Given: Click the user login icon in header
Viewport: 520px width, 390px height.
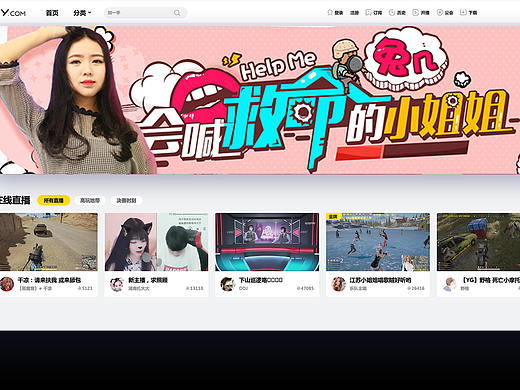Looking at the screenshot, I should pyautogui.click(x=330, y=12).
